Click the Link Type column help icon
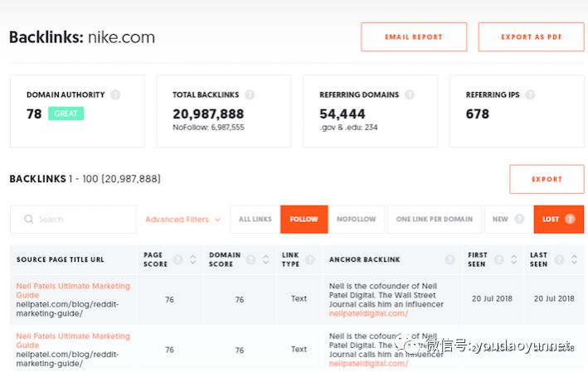588x372 pixels. pyautogui.click(x=309, y=259)
